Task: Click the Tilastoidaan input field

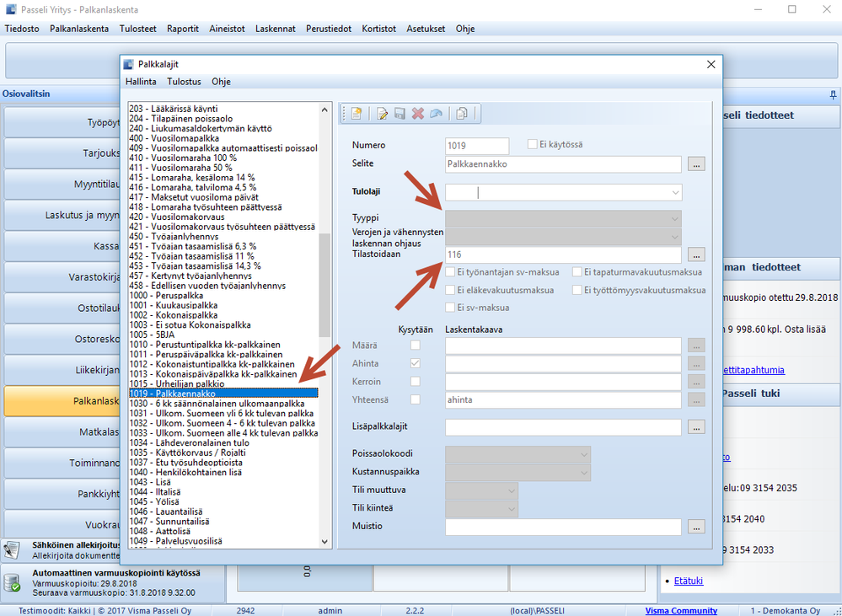Action: point(563,254)
